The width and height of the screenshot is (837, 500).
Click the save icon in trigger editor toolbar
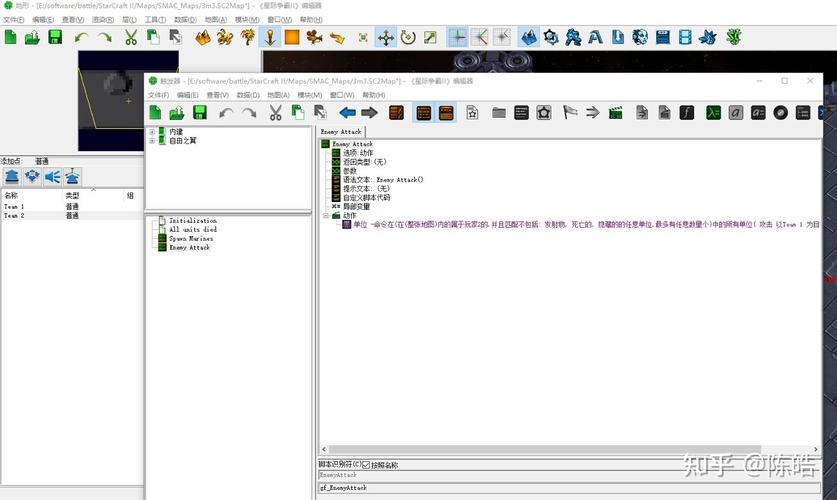[200, 113]
